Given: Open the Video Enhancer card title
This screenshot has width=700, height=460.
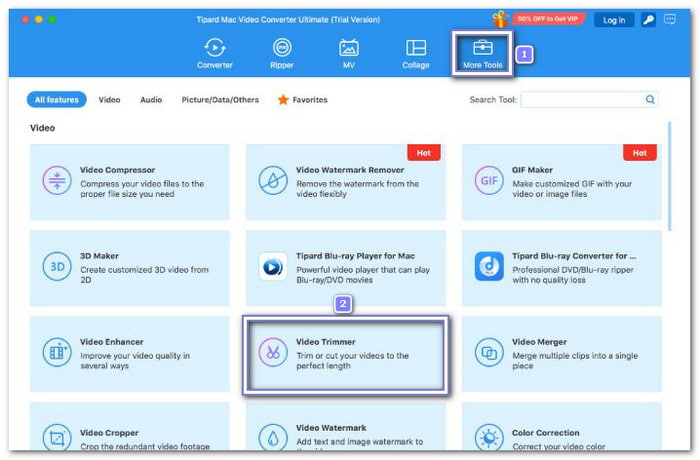Looking at the screenshot, I should tap(112, 342).
